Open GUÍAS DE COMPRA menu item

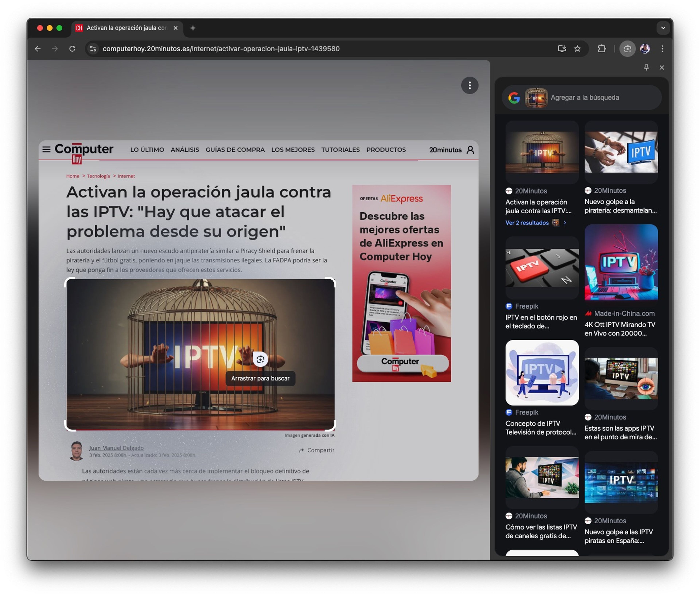[x=235, y=150]
